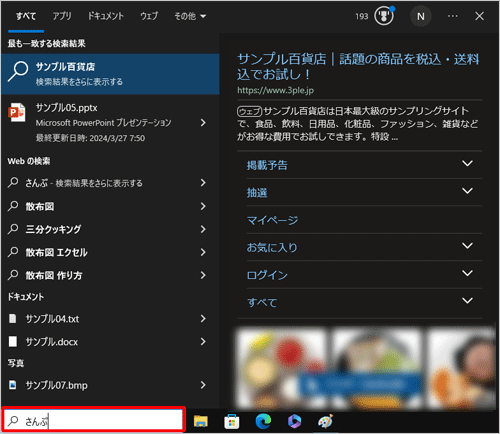Click the PowerPoint icon of サンプル05.pptx
The image size is (500, 434).
pos(17,112)
